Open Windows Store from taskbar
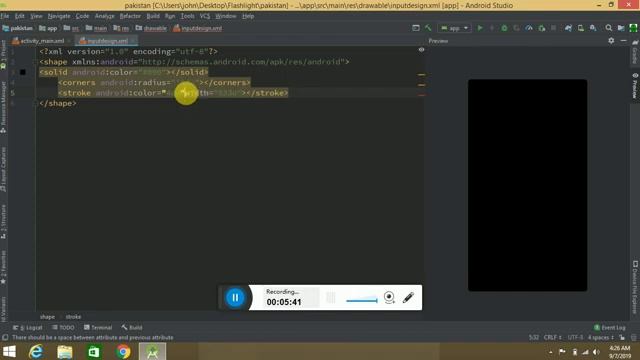The image size is (640, 360). [x=93, y=351]
